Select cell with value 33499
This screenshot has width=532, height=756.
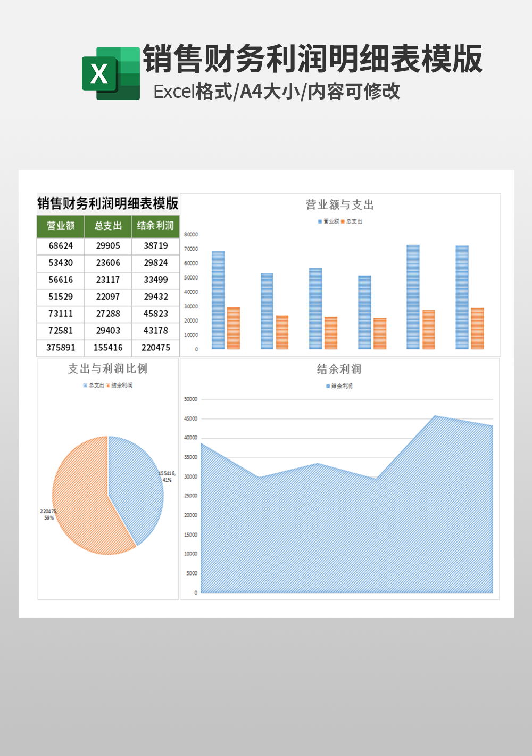coord(155,280)
